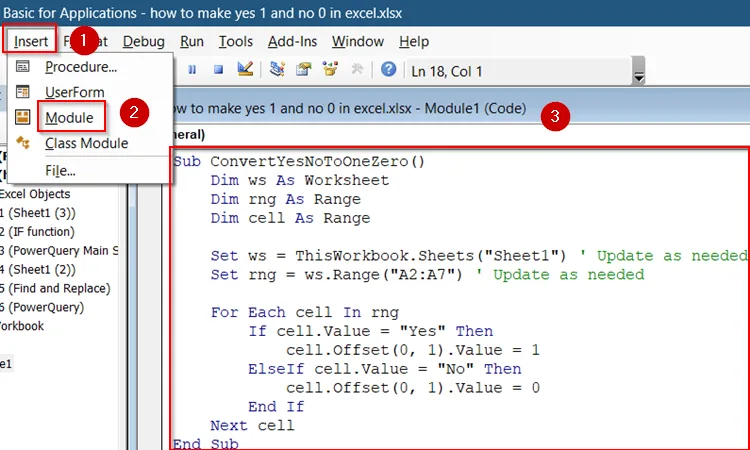This screenshot has height=450, width=750.
Task: Select the (IF function) sheet in project tree
Action: tap(37, 231)
